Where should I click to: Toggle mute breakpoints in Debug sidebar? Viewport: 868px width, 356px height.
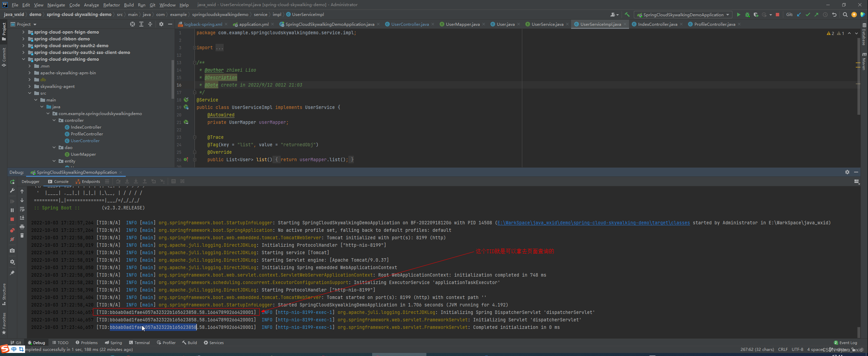(x=12, y=239)
